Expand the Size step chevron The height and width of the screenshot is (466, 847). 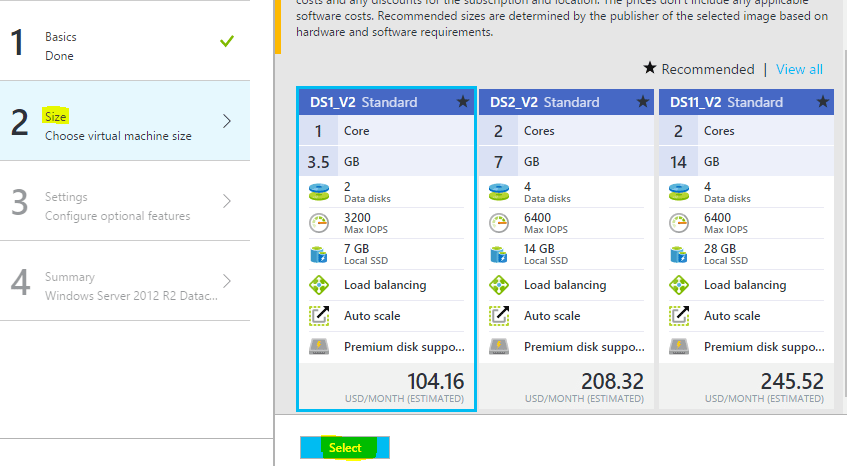[x=227, y=121]
